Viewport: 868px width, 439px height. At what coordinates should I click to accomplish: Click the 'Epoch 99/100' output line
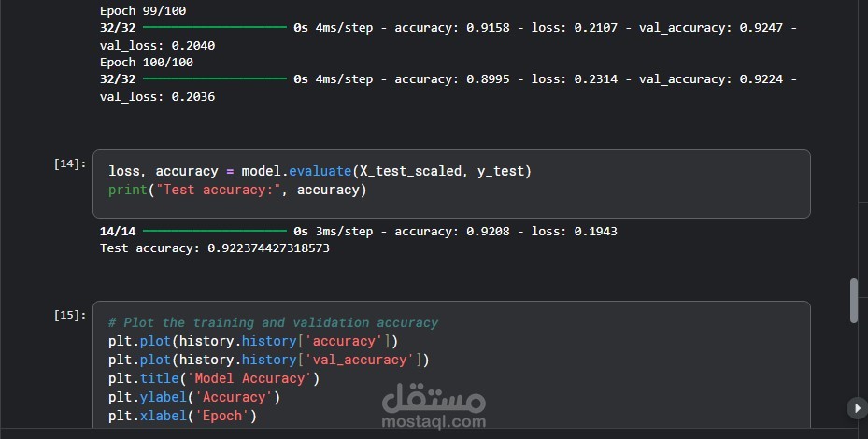point(143,10)
